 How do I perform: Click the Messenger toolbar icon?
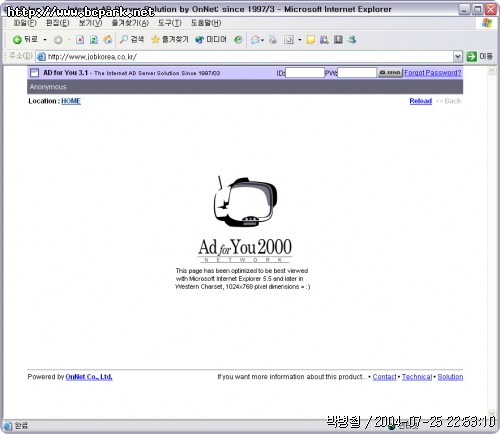pyautogui.click(x=352, y=40)
